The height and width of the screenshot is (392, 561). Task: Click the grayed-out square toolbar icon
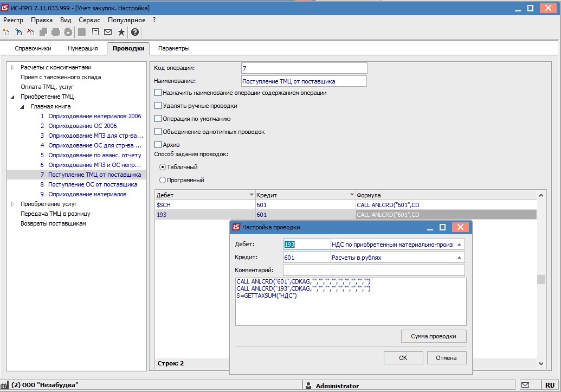click(82, 32)
